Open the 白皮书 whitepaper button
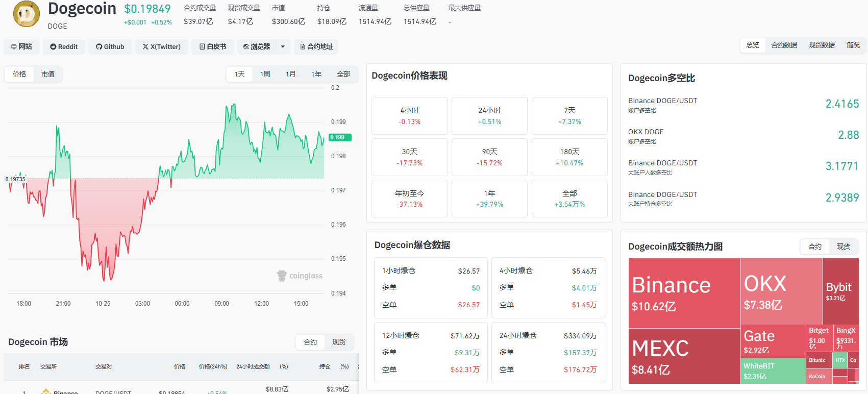 tap(212, 46)
